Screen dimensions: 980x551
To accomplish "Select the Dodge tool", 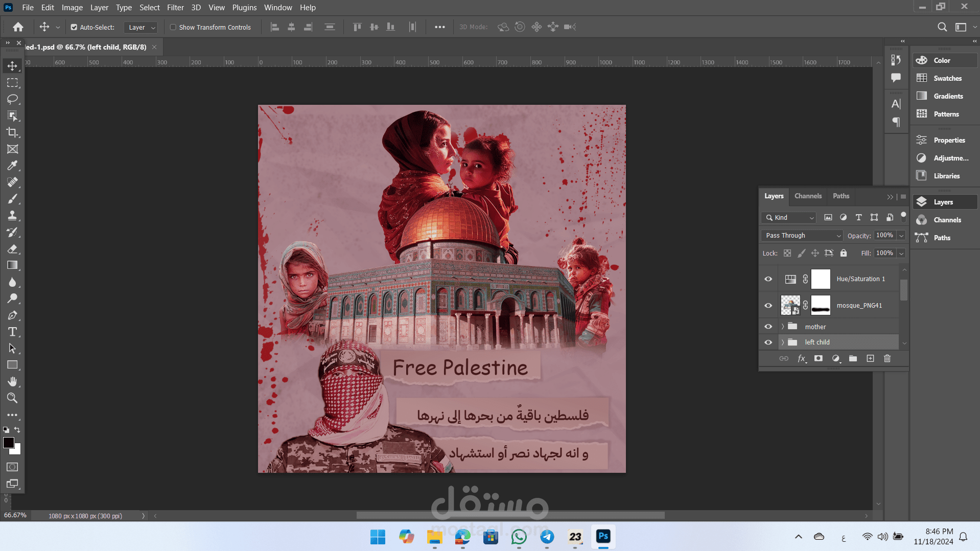I will [x=12, y=299].
